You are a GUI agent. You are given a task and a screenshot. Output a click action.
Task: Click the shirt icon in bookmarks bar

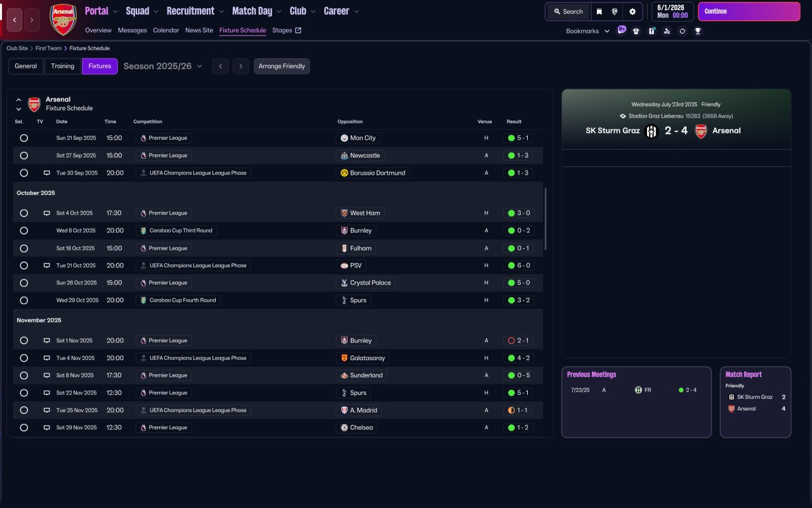point(636,31)
